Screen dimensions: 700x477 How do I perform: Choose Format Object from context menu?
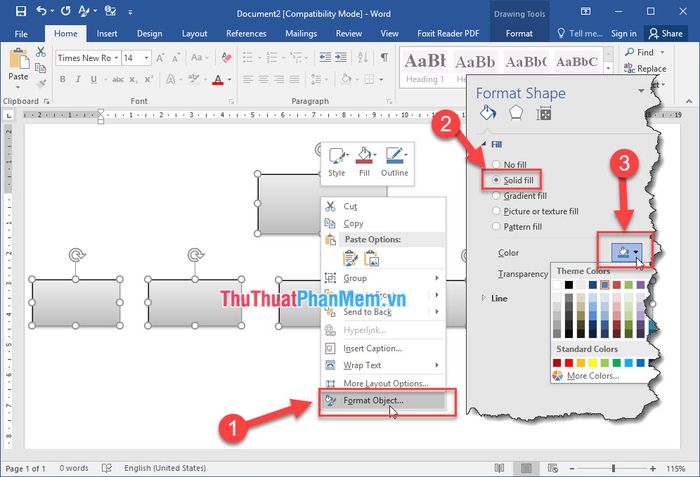373,401
